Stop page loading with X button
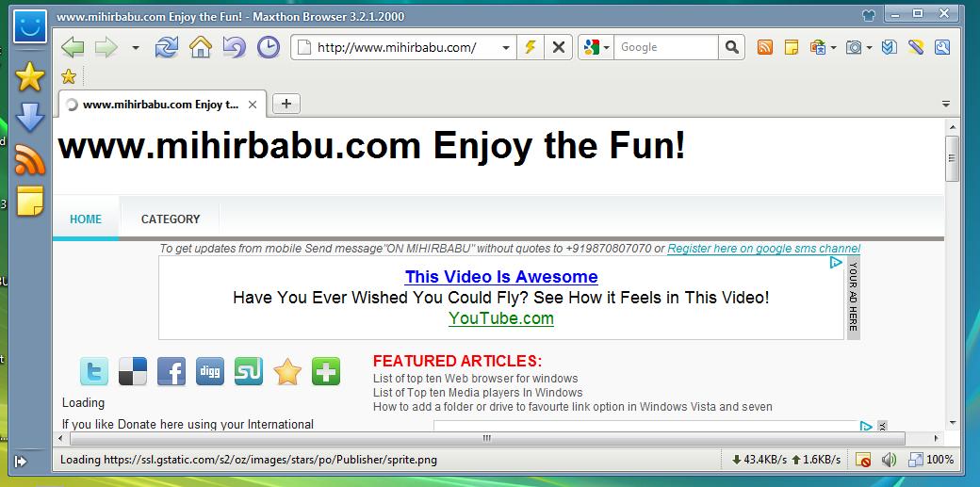 [x=559, y=47]
